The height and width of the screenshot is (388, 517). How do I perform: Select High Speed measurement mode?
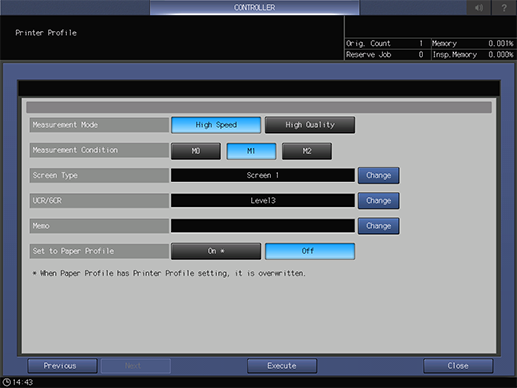point(216,125)
